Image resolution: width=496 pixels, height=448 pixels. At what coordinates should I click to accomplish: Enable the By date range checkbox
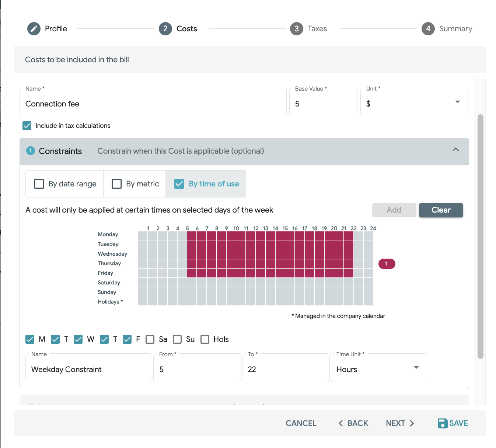coord(39,184)
